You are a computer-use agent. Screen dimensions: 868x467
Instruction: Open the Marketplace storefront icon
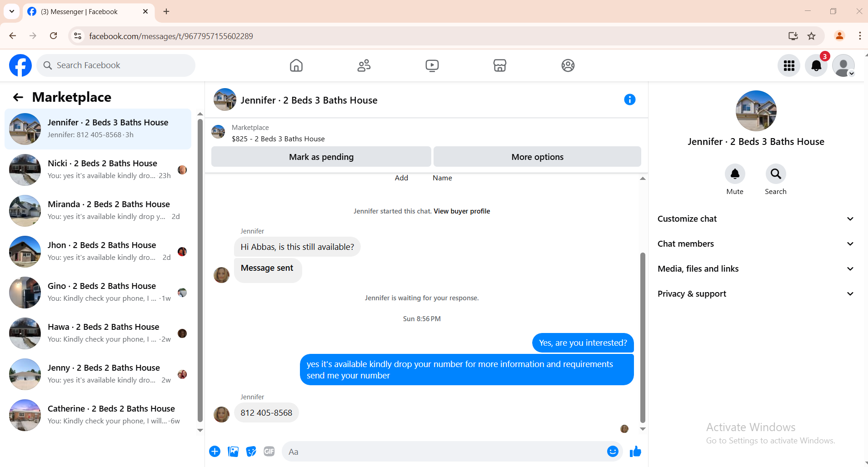coord(500,65)
